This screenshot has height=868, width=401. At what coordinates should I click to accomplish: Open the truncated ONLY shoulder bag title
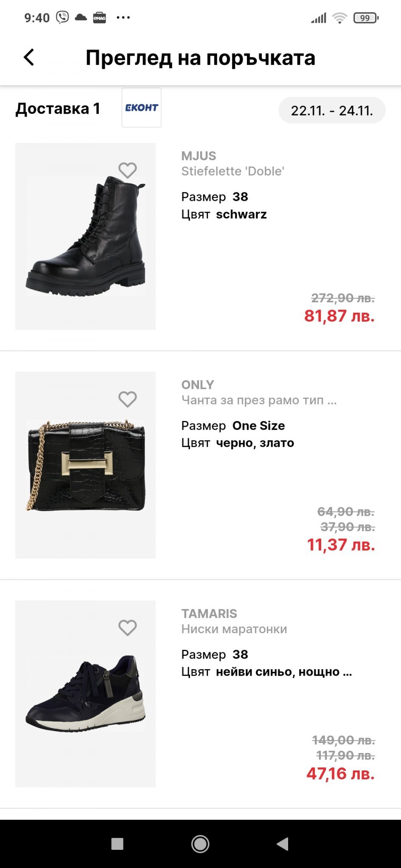click(x=259, y=400)
